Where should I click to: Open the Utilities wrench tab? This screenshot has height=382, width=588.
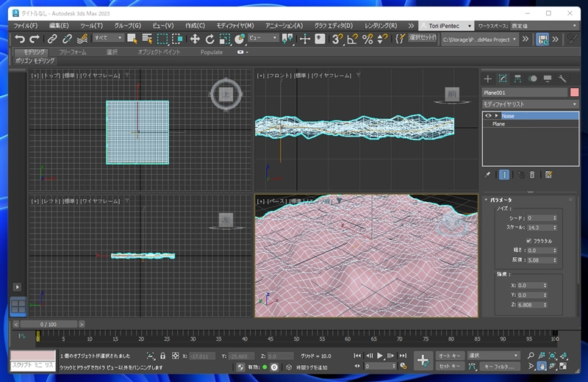562,79
